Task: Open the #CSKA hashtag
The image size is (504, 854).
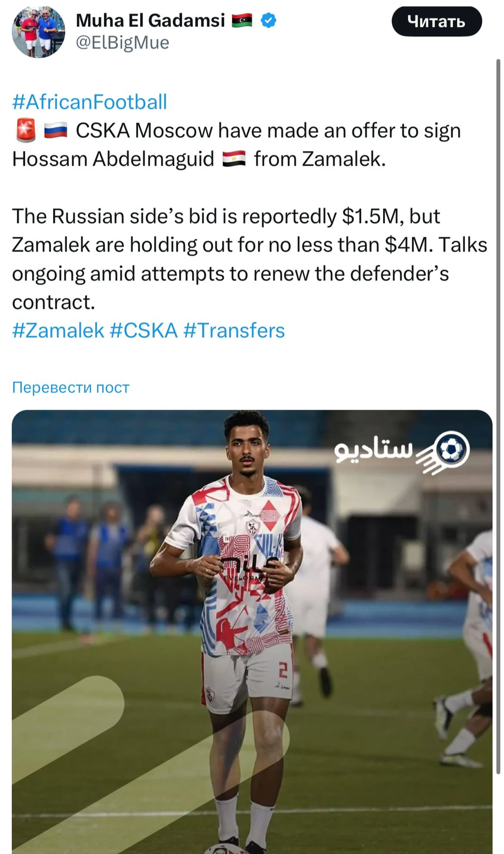Action: pyautogui.click(x=144, y=330)
